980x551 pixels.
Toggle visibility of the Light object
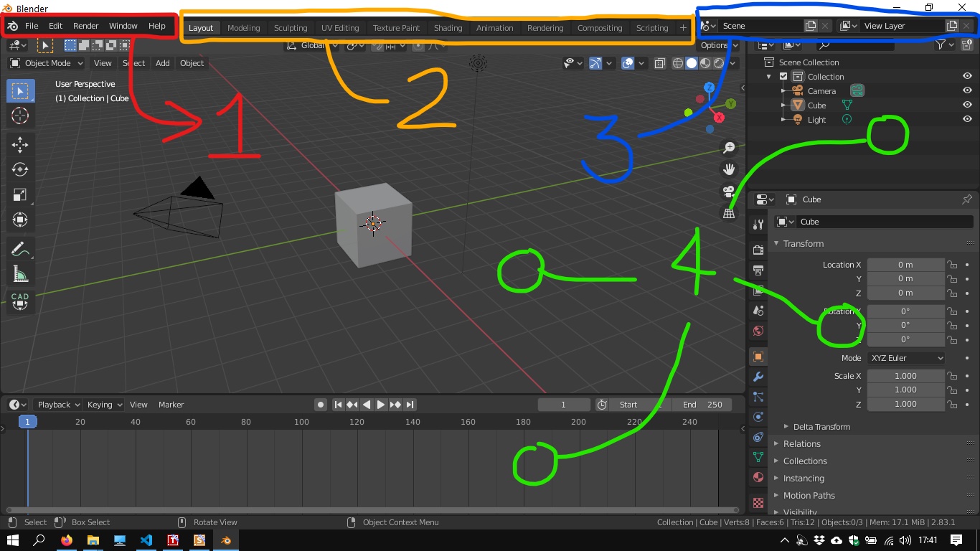pyautogui.click(x=967, y=120)
